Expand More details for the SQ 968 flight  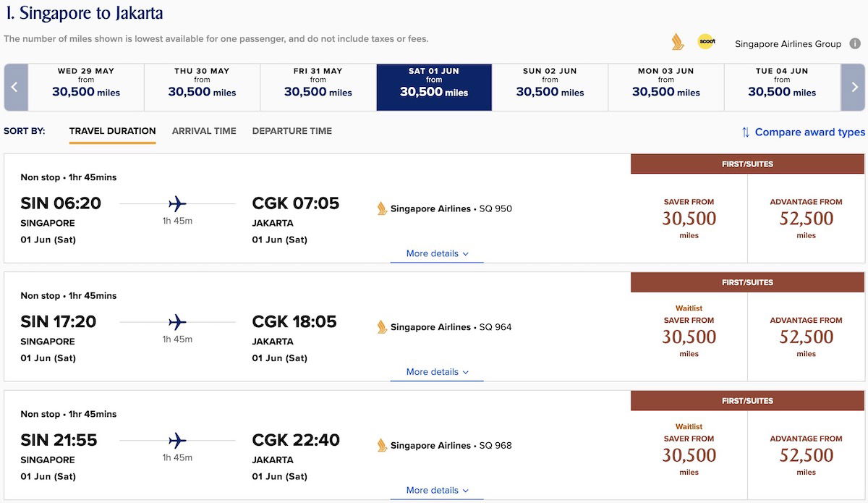[x=437, y=490]
